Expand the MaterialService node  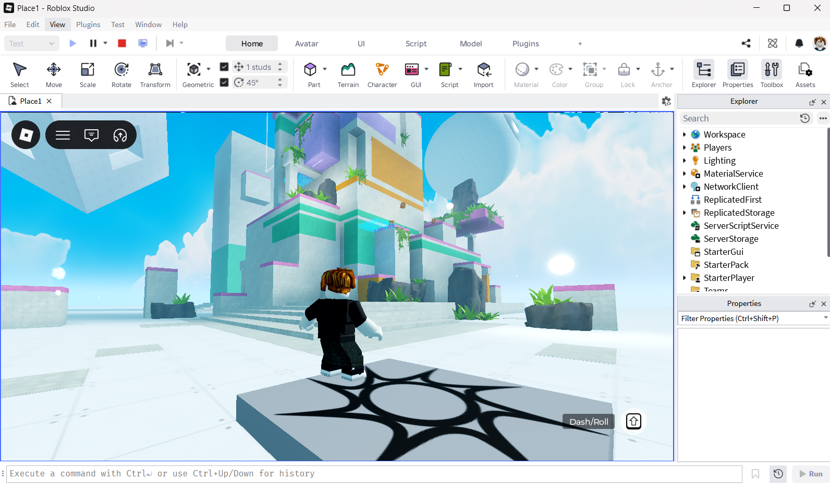(x=685, y=174)
